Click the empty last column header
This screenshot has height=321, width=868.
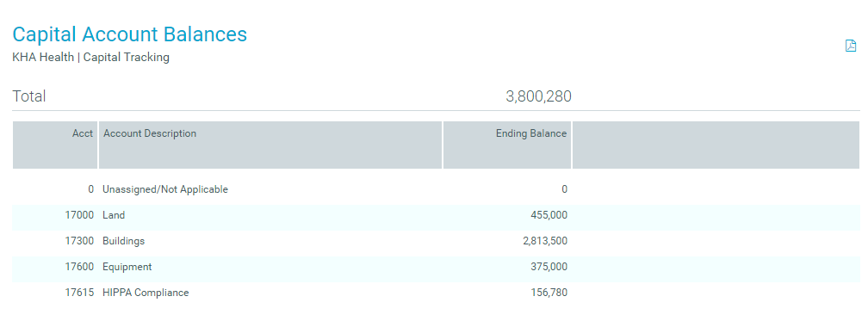tap(716, 145)
